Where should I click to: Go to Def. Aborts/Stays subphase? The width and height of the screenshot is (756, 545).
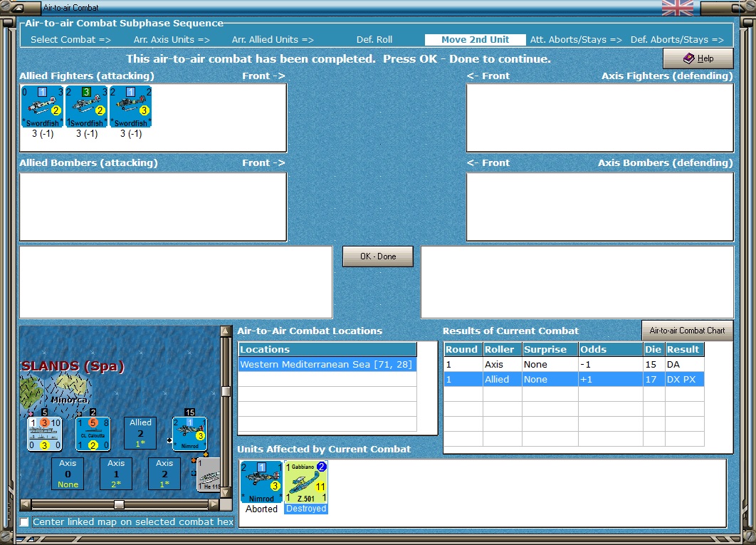pyautogui.click(x=677, y=40)
